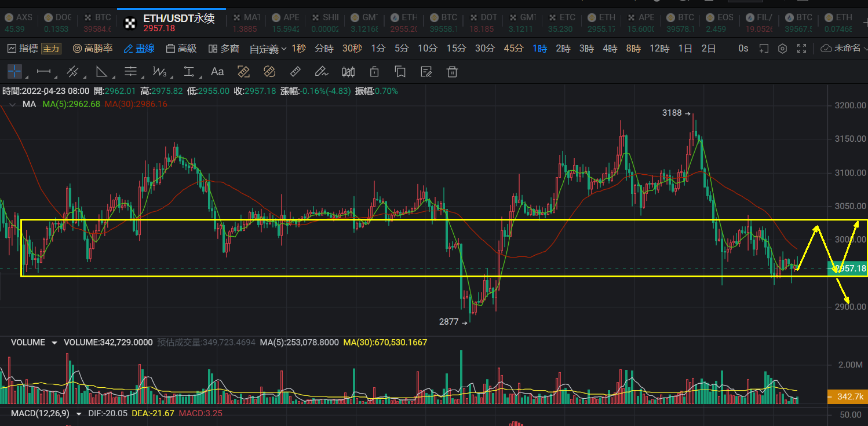Screen dimensions: 868x426
Task: Select the horizontal line drawing tool
Action: point(43,72)
